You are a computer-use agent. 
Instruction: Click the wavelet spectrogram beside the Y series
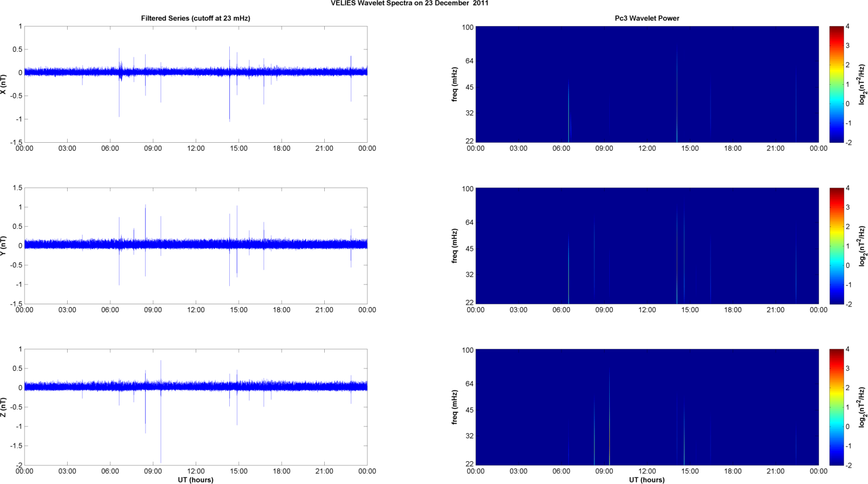[x=647, y=246]
